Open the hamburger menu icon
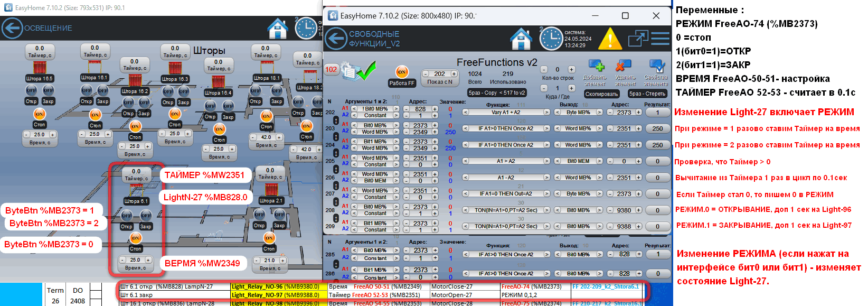The height and width of the screenshot is (306, 868). (660, 39)
